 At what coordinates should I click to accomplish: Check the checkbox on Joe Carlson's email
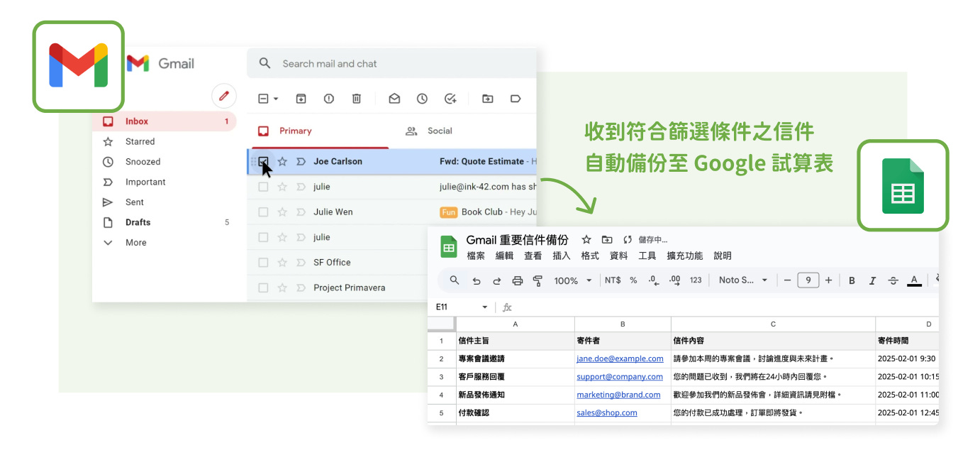pos(265,161)
